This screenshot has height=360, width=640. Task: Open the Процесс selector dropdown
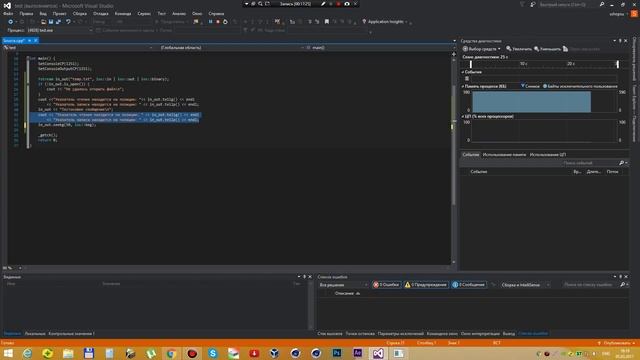tap(59, 30)
